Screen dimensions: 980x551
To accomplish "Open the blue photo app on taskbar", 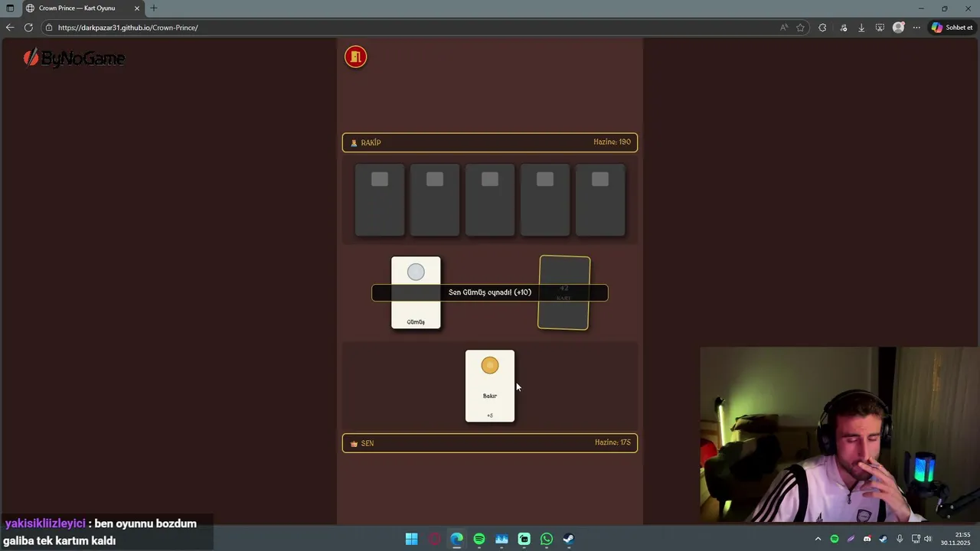I will [x=501, y=539].
